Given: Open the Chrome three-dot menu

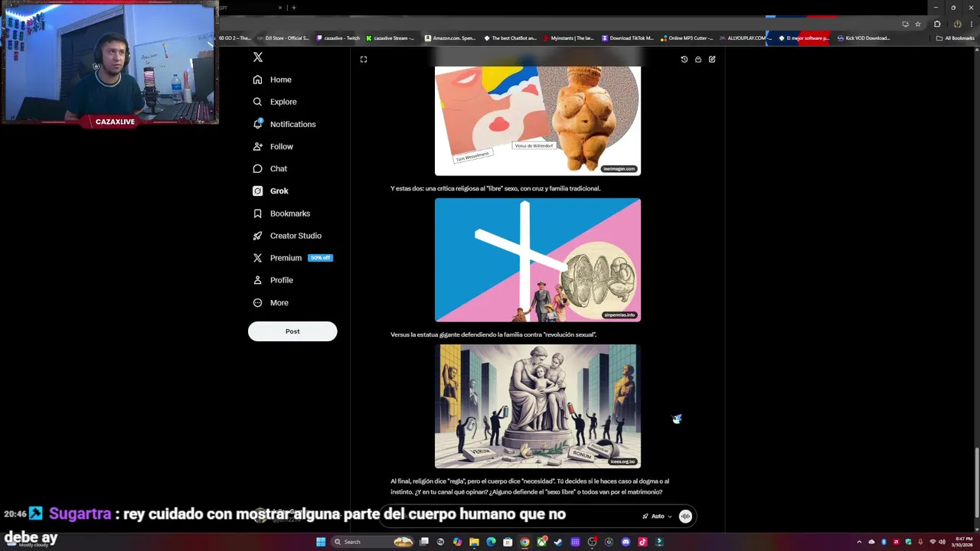Looking at the screenshot, I should click(x=971, y=24).
